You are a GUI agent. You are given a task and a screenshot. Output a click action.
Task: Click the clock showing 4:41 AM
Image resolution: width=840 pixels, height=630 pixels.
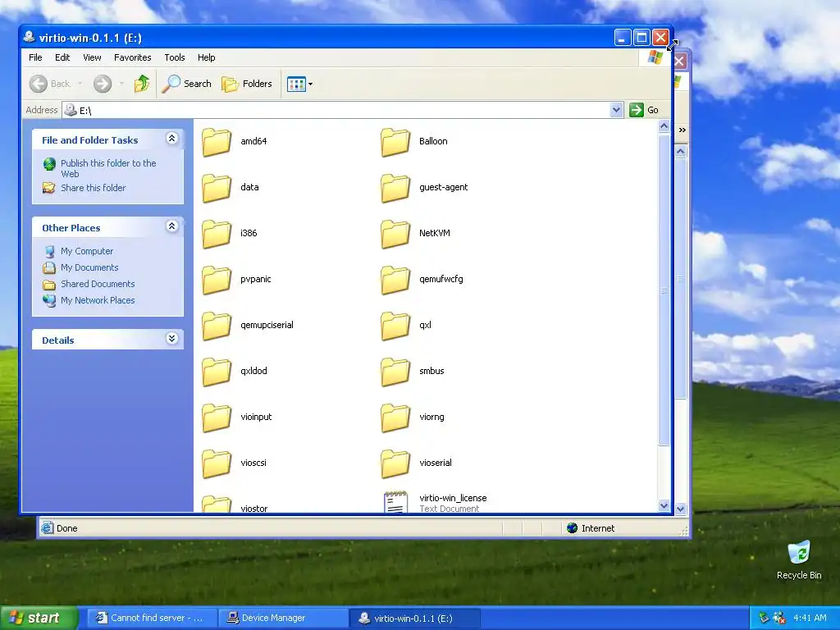point(810,619)
